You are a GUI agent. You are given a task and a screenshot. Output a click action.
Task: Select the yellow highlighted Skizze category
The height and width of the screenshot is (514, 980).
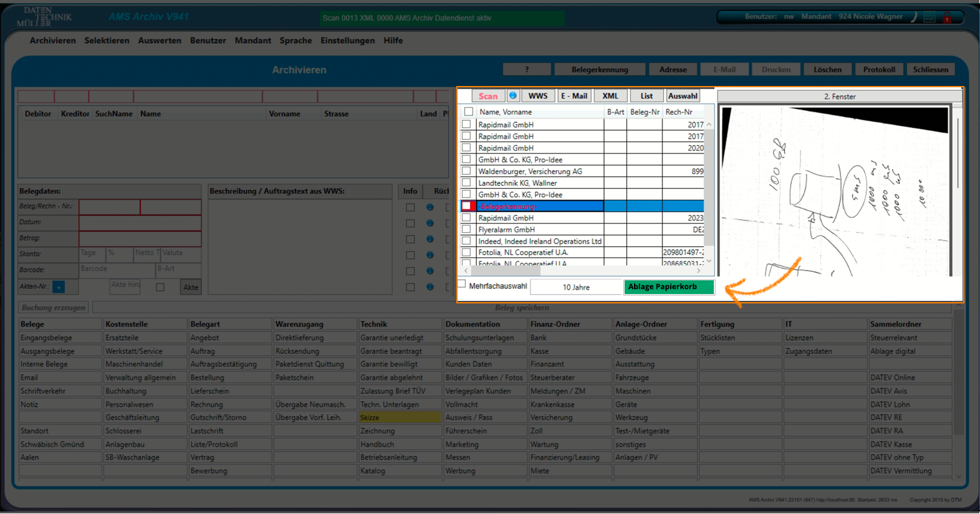[400, 417]
